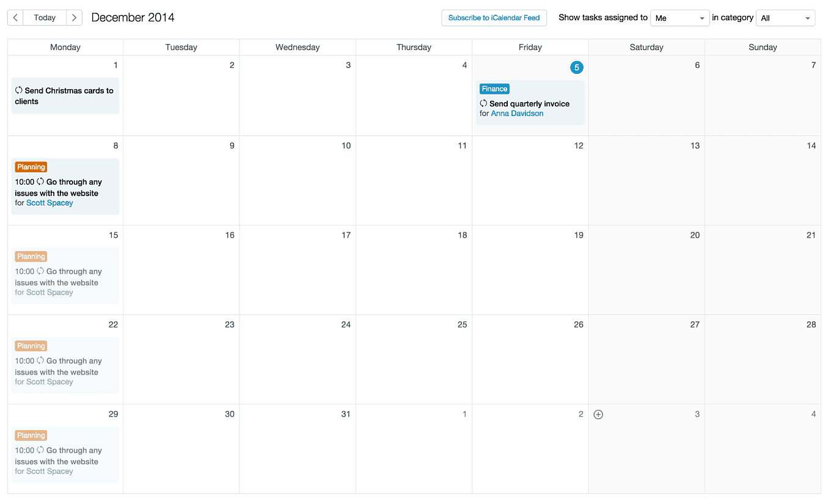Click recurring icon on Send quarterly invoice task
The image size is (831, 504).
pyautogui.click(x=483, y=104)
